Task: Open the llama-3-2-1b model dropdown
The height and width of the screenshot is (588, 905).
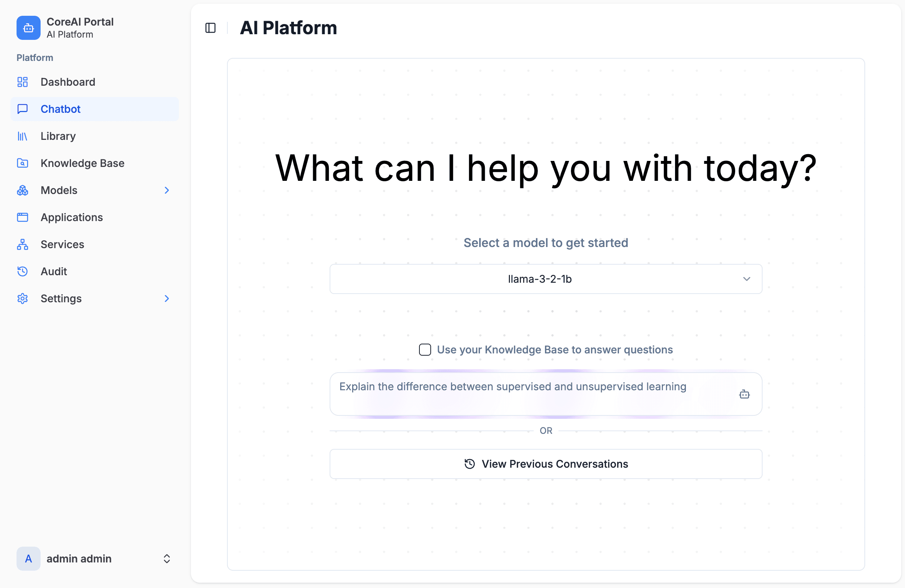Action: [546, 279]
